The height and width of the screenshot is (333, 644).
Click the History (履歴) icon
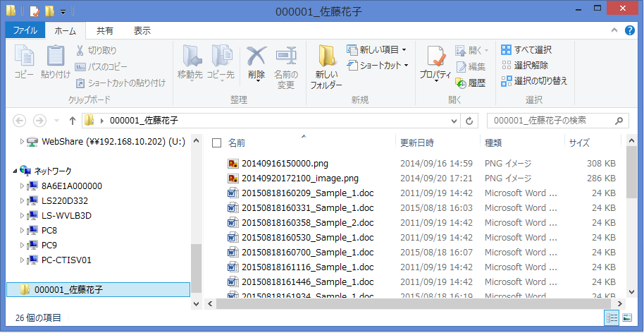tap(462, 83)
